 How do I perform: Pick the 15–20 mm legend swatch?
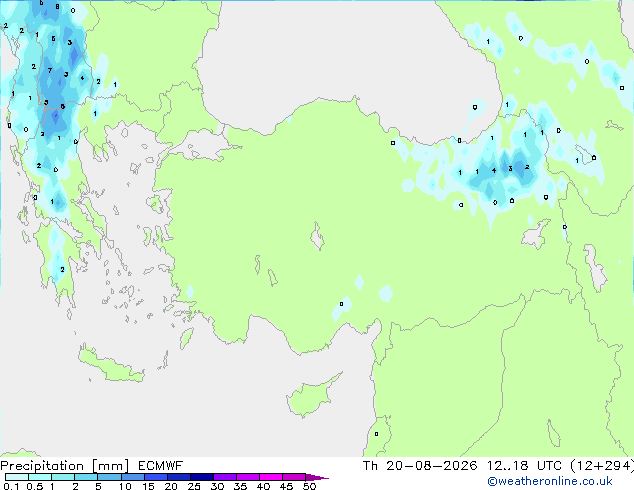[156, 477]
